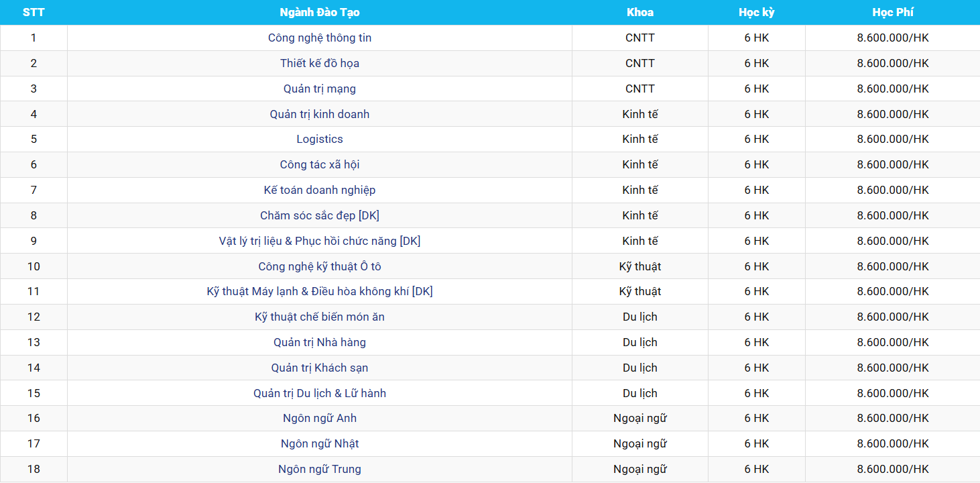Open Chăm sóc sắc đẹp [DK] link

(x=320, y=216)
